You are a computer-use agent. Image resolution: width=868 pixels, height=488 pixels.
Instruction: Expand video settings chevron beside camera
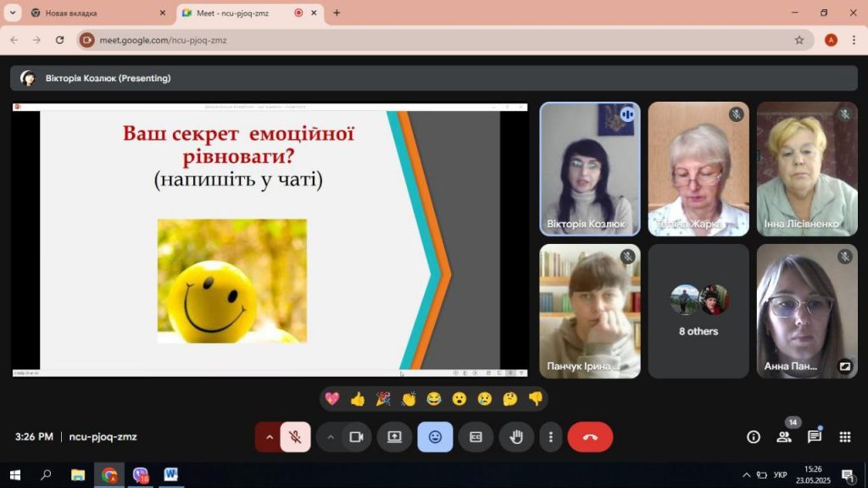331,437
